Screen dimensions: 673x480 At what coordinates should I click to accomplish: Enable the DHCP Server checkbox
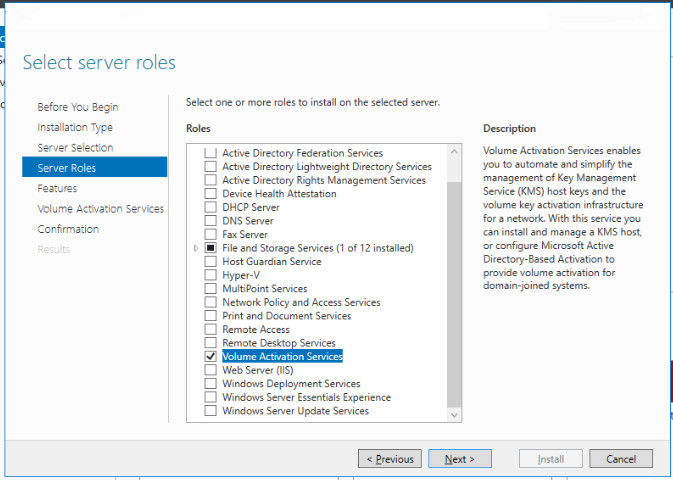click(x=210, y=207)
